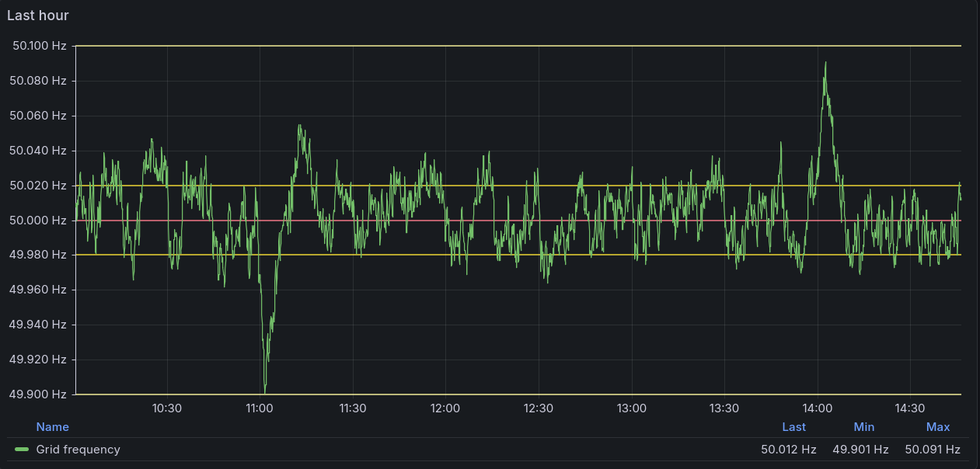The image size is (980, 469).
Task: Click the green Grid frequency legend color swatch
Action: click(22, 450)
